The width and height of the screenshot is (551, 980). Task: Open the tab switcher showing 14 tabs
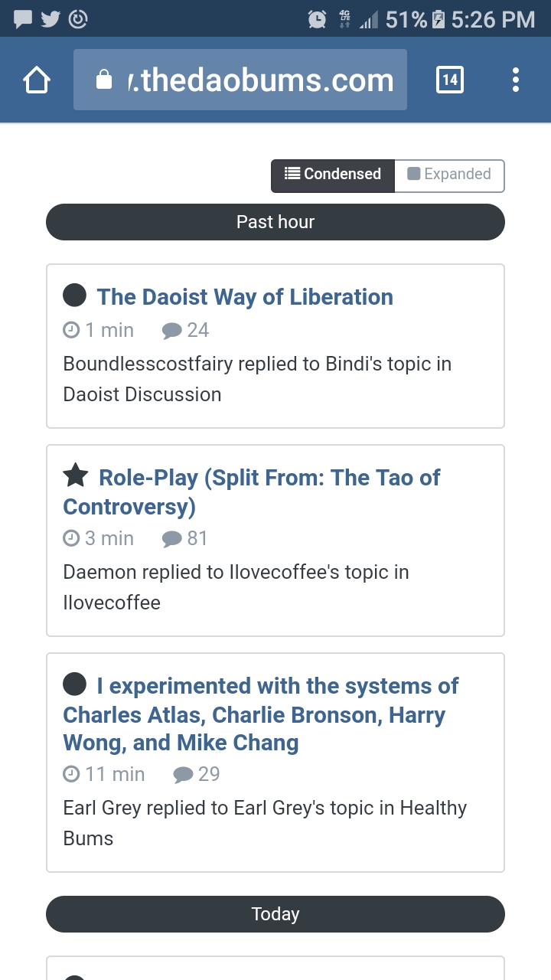(450, 80)
